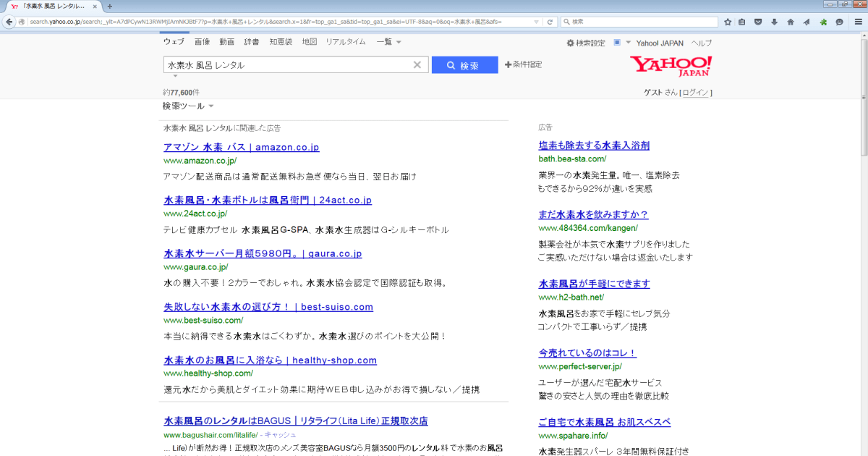Screen dimensions: 868x456
Task: Open the 水素風呂・水素ボトルは風呂衛門 ad link
Action: 268,200
